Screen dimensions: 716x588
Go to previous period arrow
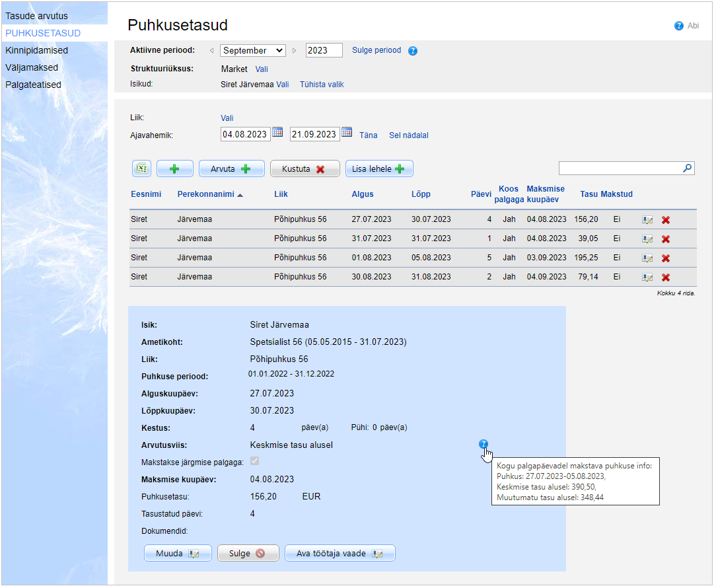pyautogui.click(x=211, y=51)
